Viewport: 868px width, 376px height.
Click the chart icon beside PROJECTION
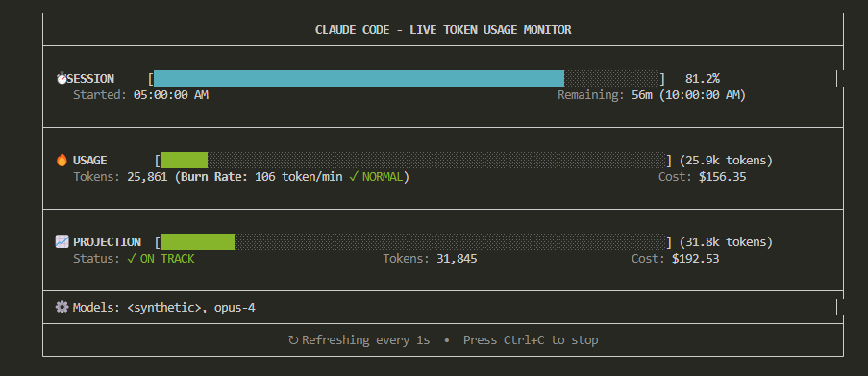coord(62,241)
